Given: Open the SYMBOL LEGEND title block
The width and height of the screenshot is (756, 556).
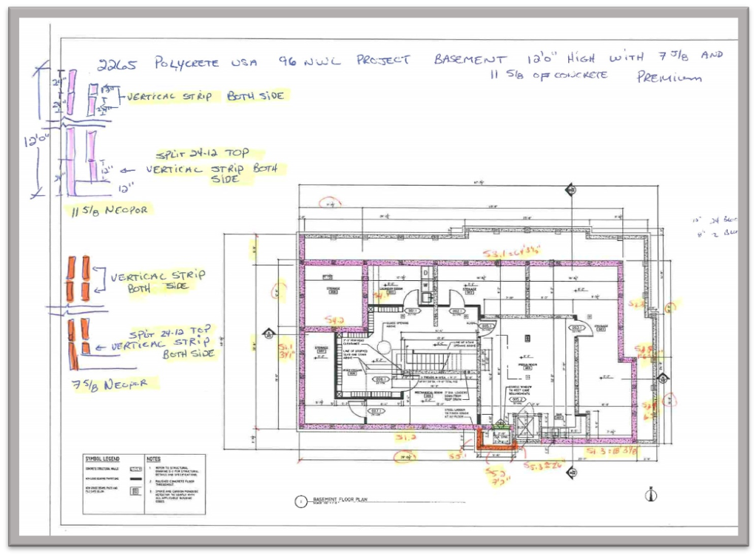Looking at the screenshot, I should [x=103, y=457].
